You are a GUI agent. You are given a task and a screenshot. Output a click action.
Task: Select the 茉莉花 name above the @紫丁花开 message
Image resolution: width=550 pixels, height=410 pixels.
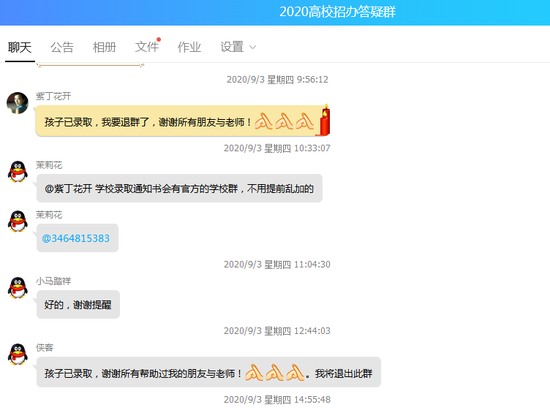coord(49,165)
